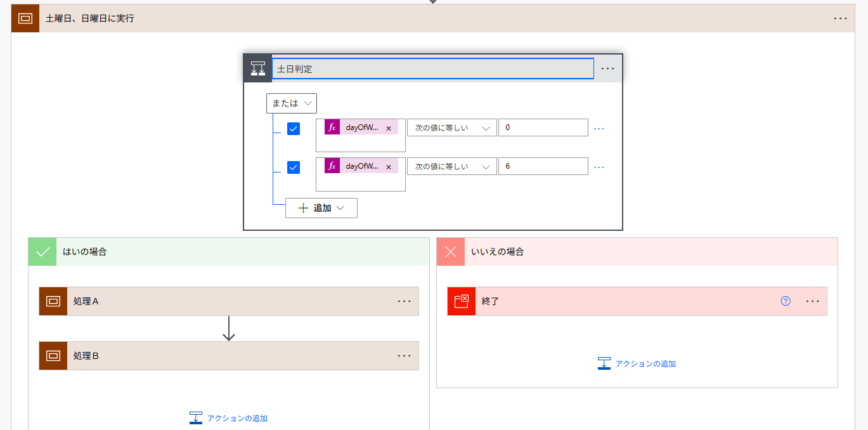The height and width of the screenshot is (430, 868).
Task: Open the ellipsis menu of 土日判定 condition
Action: [608, 68]
